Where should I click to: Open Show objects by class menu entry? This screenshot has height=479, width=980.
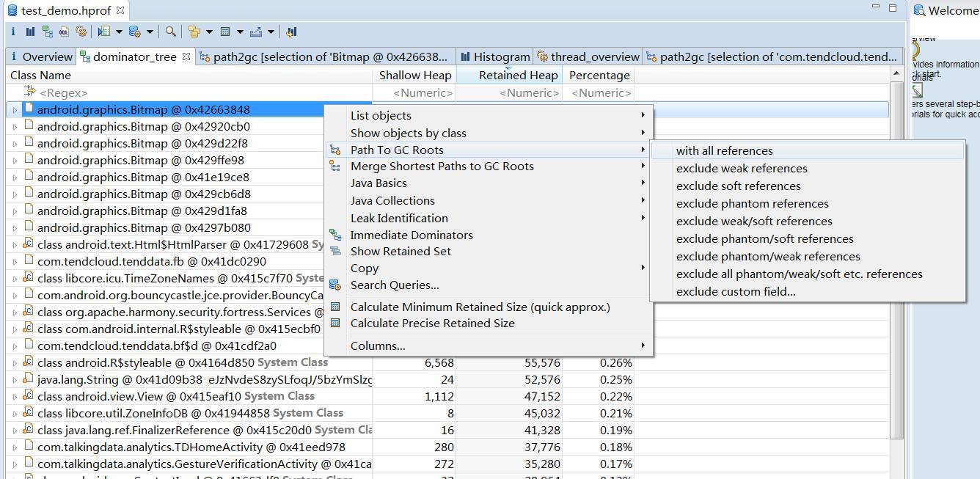click(x=489, y=133)
